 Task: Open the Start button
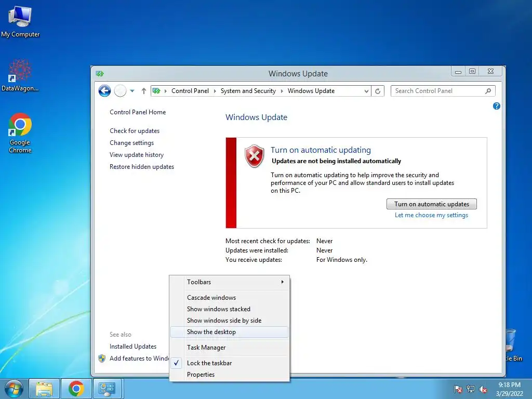[14, 389]
